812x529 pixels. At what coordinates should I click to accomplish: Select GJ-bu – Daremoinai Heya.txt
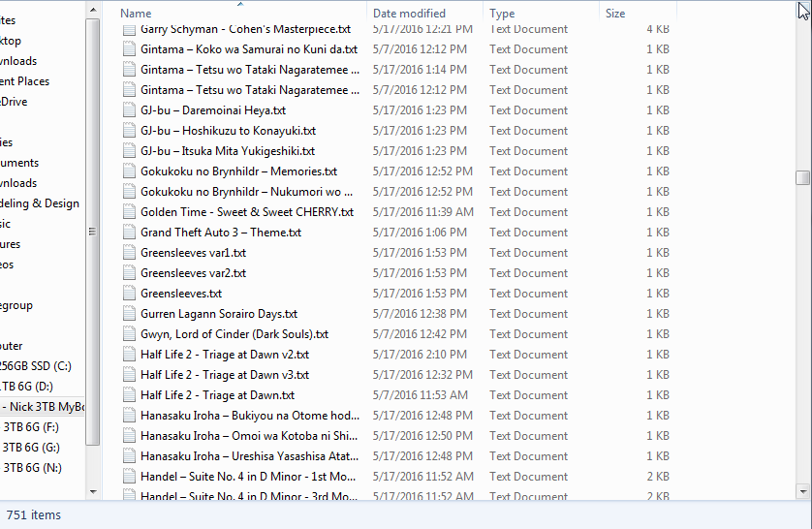[213, 110]
